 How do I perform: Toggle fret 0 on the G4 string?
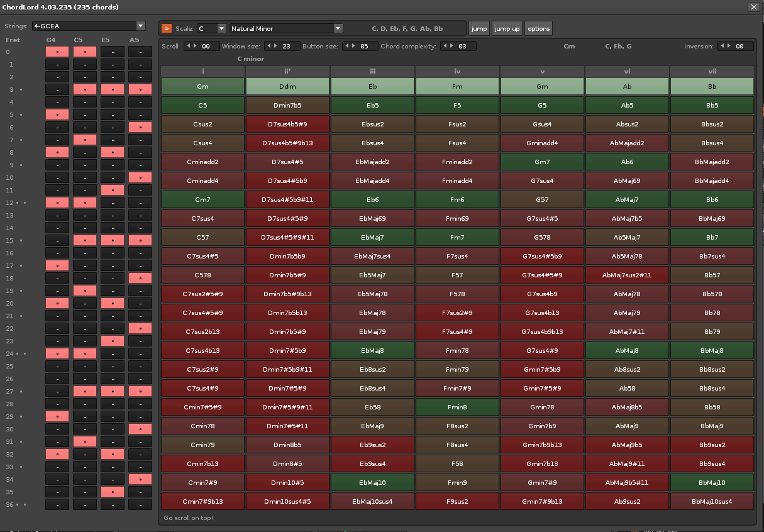(57, 52)
